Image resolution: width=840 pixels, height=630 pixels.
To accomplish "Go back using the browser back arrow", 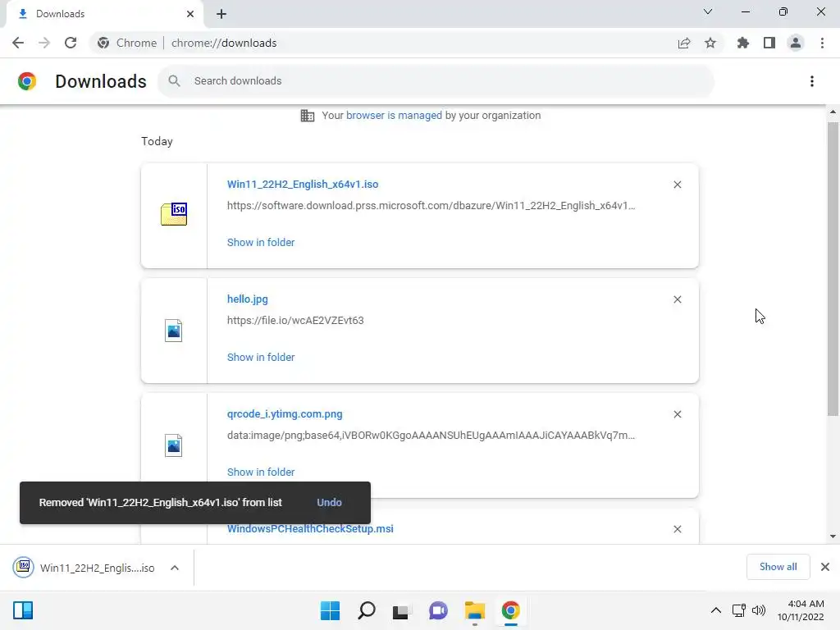I will (x=18, y=43).
